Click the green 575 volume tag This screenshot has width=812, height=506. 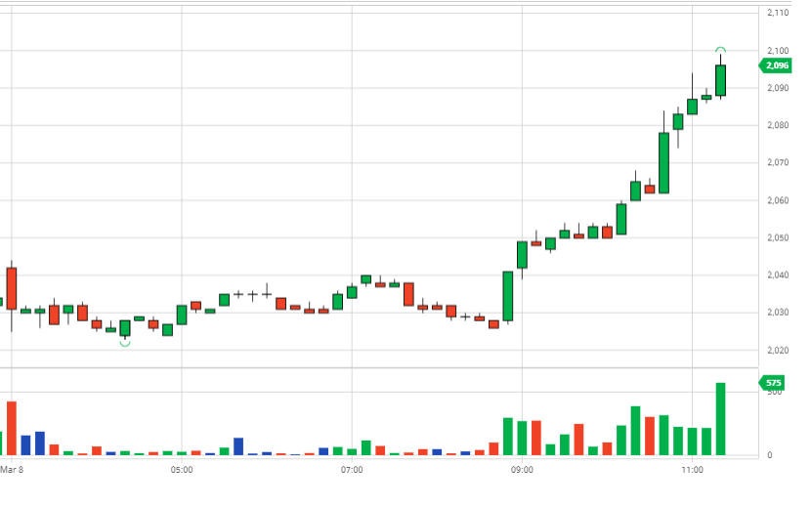772,383
